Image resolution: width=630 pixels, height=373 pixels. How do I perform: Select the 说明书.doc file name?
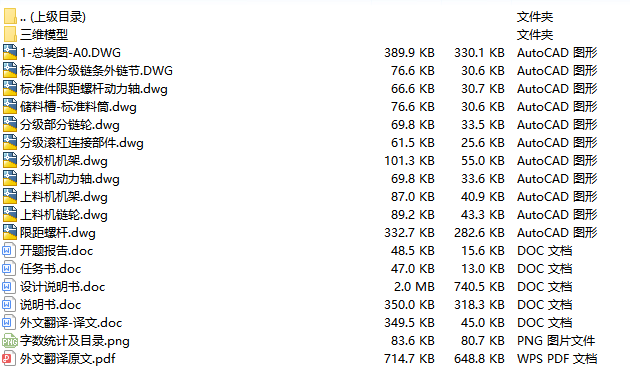pyautogui.click(x=51, y=305)
